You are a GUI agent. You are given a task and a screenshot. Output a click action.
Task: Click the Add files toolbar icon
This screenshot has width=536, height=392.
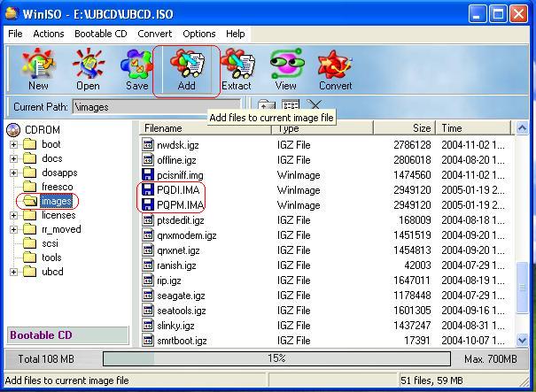[x=186, y=70]
